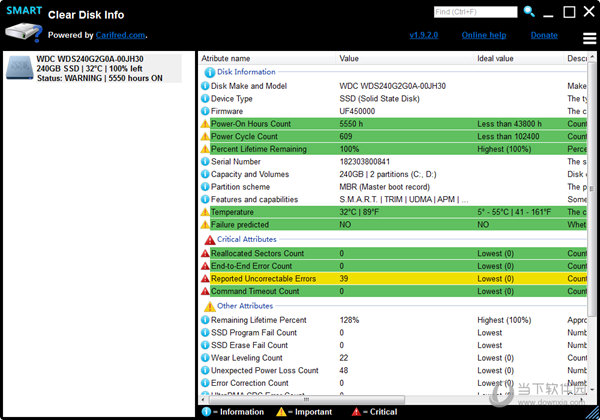Click the disk help logo icon
This screenshot has height=420, width=600.
pyautogui.click(x=24, y=32)
